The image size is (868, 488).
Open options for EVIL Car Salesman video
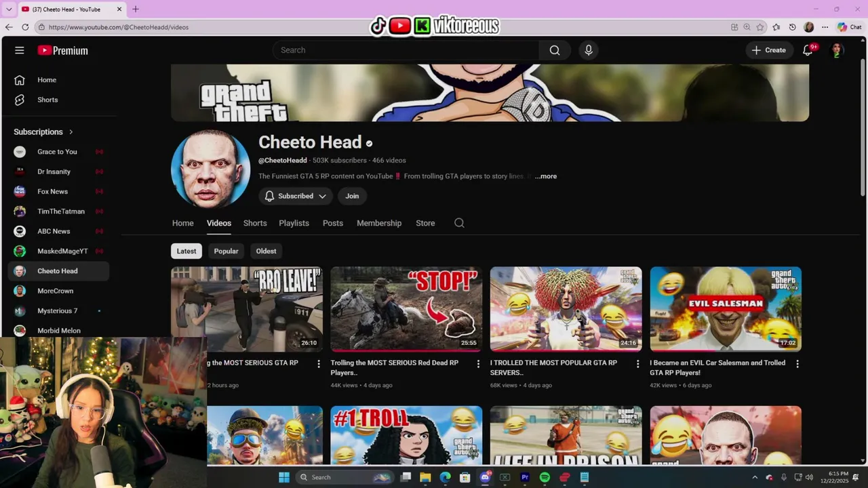pos(797,364)
